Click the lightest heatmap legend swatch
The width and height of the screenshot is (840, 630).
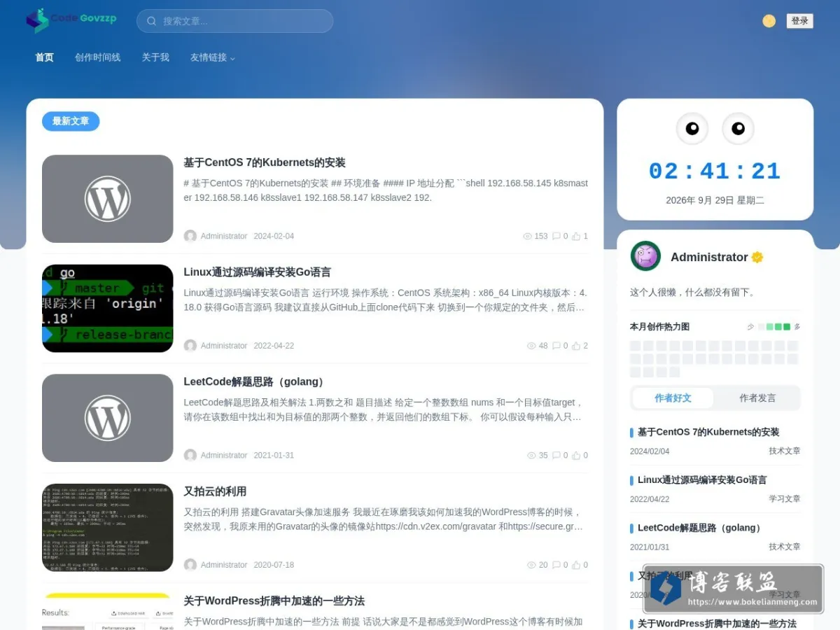762,327
